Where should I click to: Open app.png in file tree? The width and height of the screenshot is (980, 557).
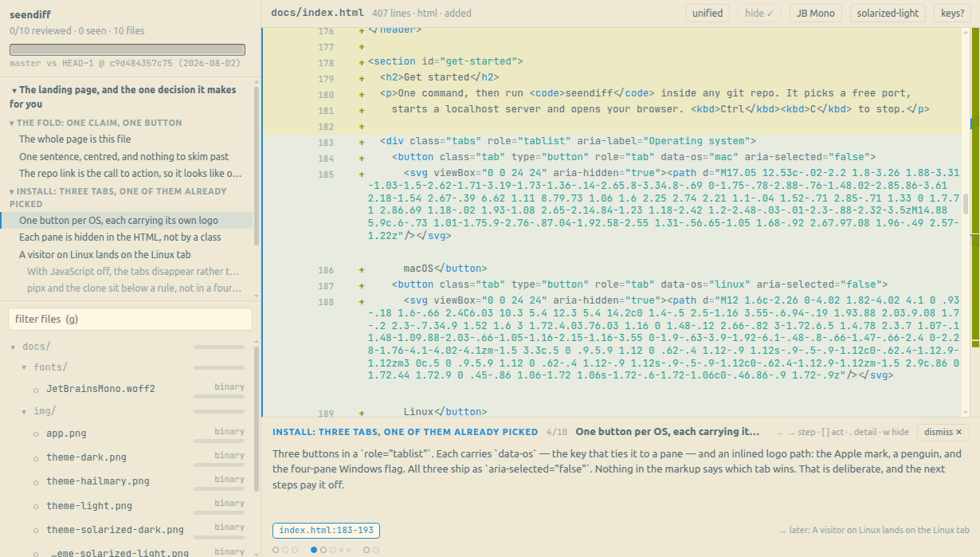(x=66, y=433)
